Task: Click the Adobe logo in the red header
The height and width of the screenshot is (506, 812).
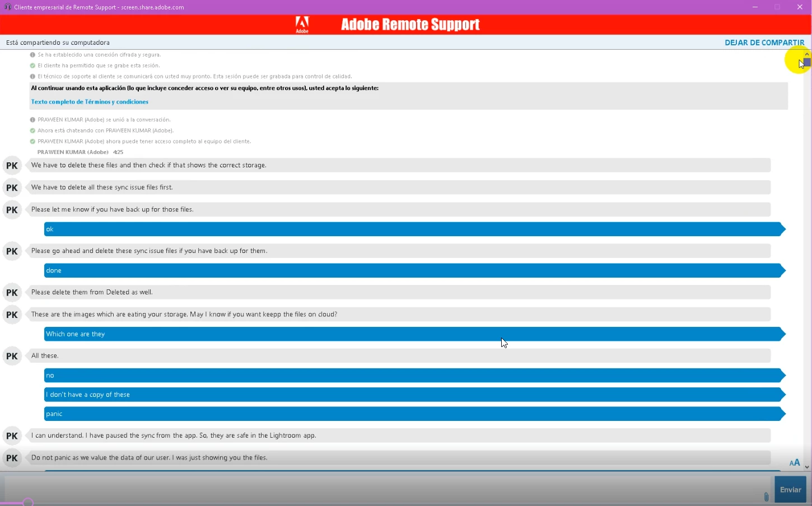Action: coord(302,25)
